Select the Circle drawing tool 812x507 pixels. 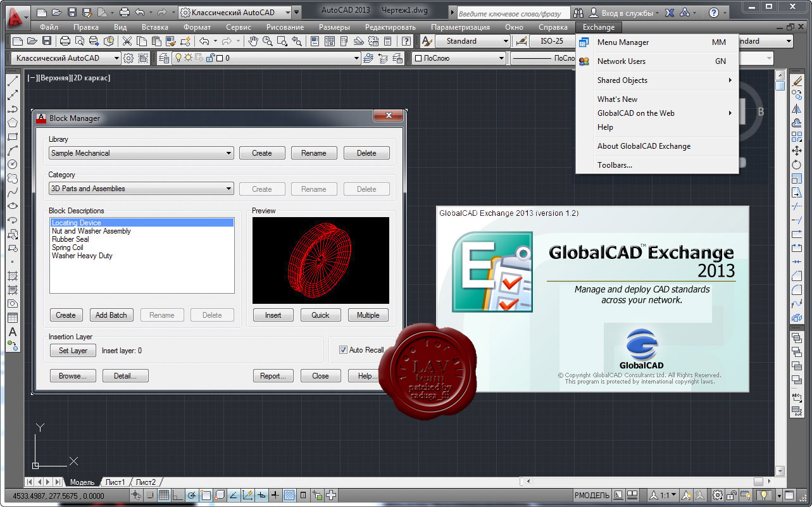[x=12, y=165]
